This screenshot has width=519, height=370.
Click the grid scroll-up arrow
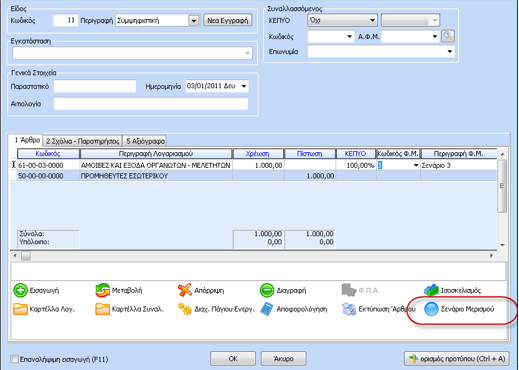[502, 154]
